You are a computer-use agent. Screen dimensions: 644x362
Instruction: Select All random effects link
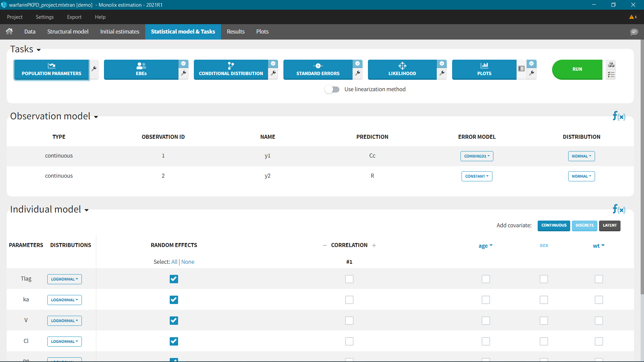pos(174,261)
